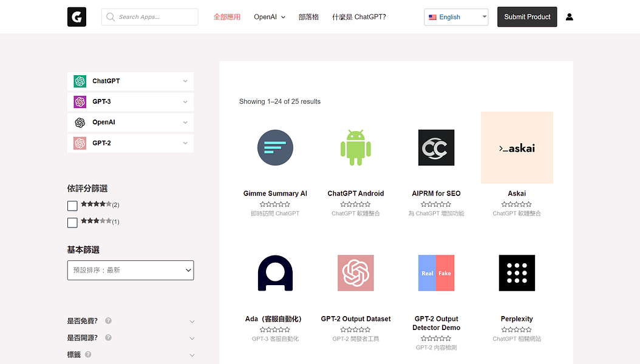640x364 pixels.
Task: Expand the OpenAI sidebar category chevron
Action: coord(185,123)
